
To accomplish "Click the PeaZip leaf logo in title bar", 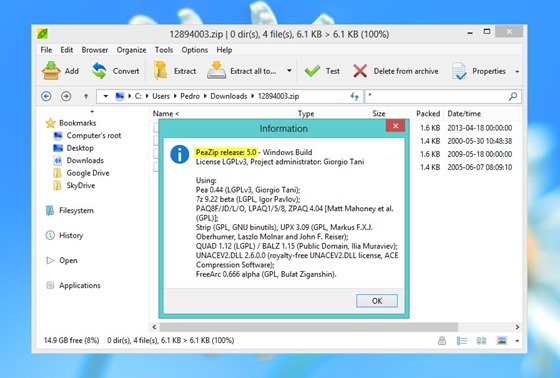I will click(x=42, y=34).
